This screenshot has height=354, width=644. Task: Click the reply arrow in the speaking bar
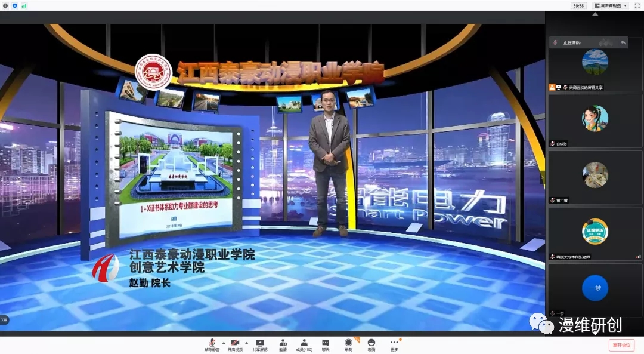[623, 42]
